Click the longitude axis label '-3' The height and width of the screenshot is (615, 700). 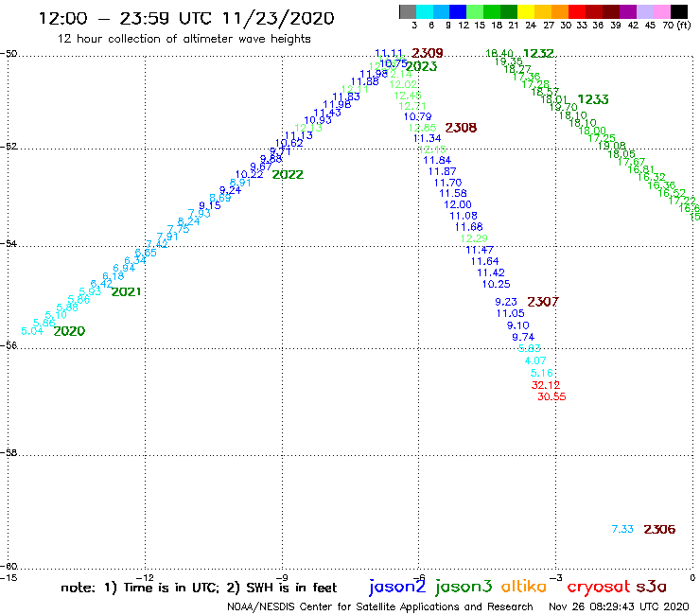556,577
